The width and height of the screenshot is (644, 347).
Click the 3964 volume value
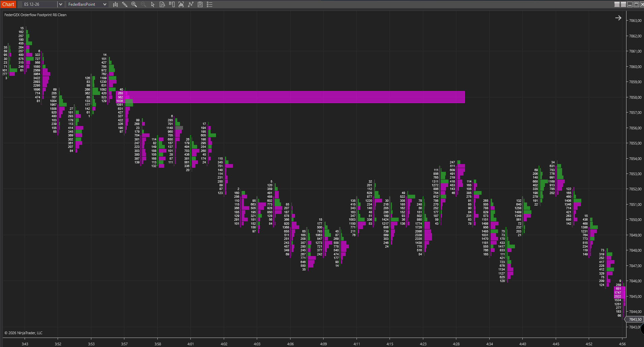(x=36, y=74)
